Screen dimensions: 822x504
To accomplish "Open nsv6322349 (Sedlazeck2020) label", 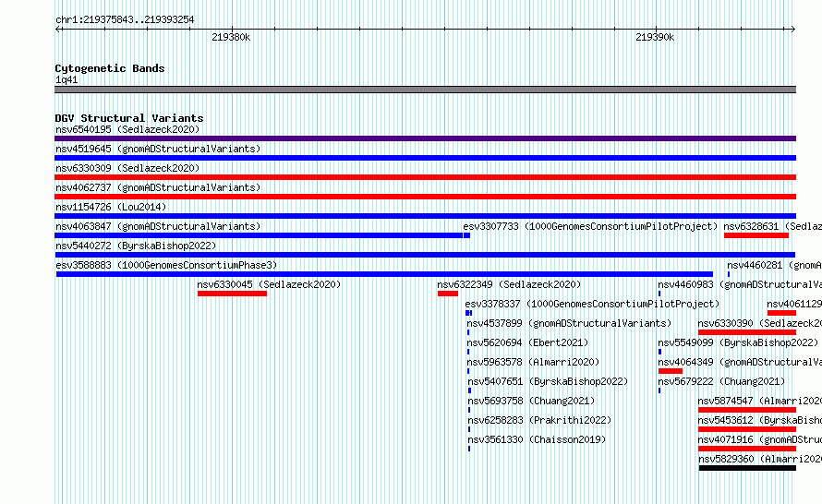I will tap(509, 284).
